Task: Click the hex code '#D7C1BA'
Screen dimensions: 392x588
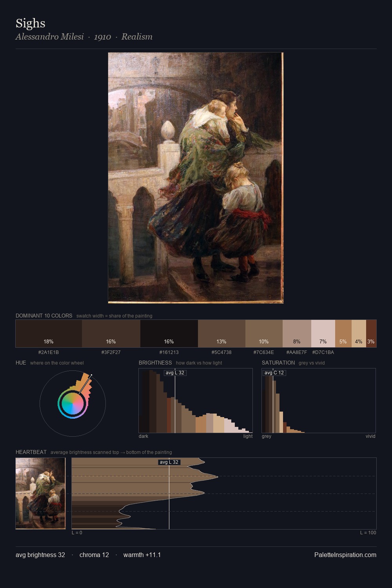Action: point(323,352)
